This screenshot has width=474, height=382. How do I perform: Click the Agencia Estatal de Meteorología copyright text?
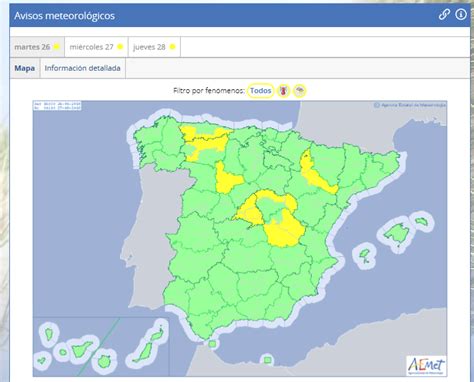pos(410,105)
